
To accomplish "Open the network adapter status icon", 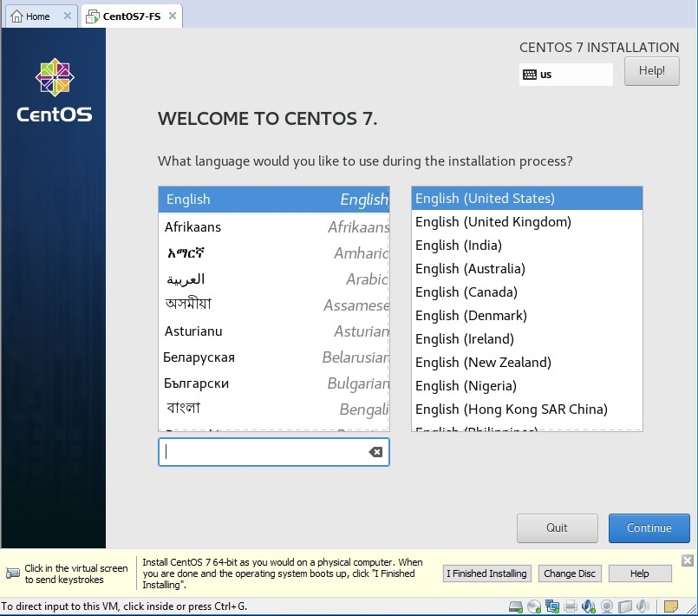I will click(551, 606).
